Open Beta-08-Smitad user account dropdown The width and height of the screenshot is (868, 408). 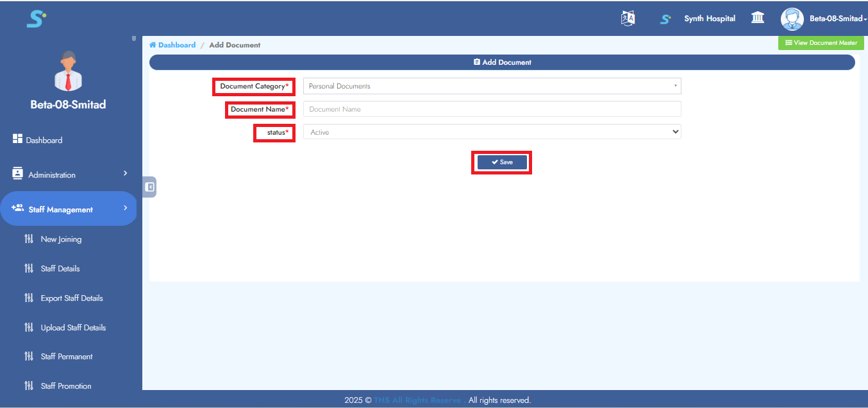pos(837,19)
